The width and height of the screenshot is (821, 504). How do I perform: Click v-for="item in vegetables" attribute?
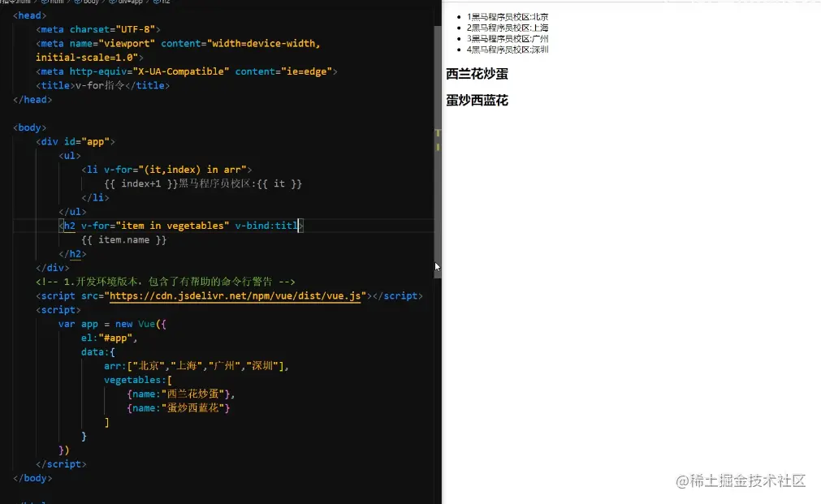[x=155, y=226]
